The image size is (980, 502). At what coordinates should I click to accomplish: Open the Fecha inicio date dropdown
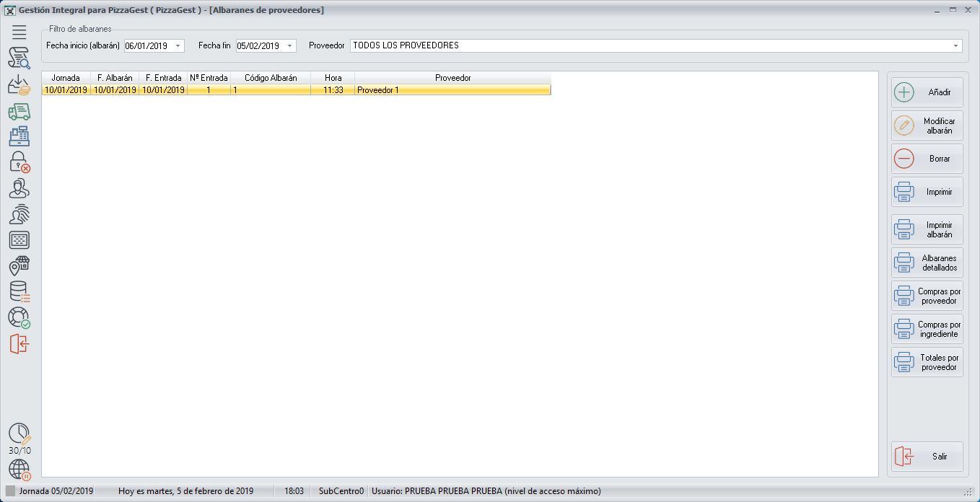[178, 45]
